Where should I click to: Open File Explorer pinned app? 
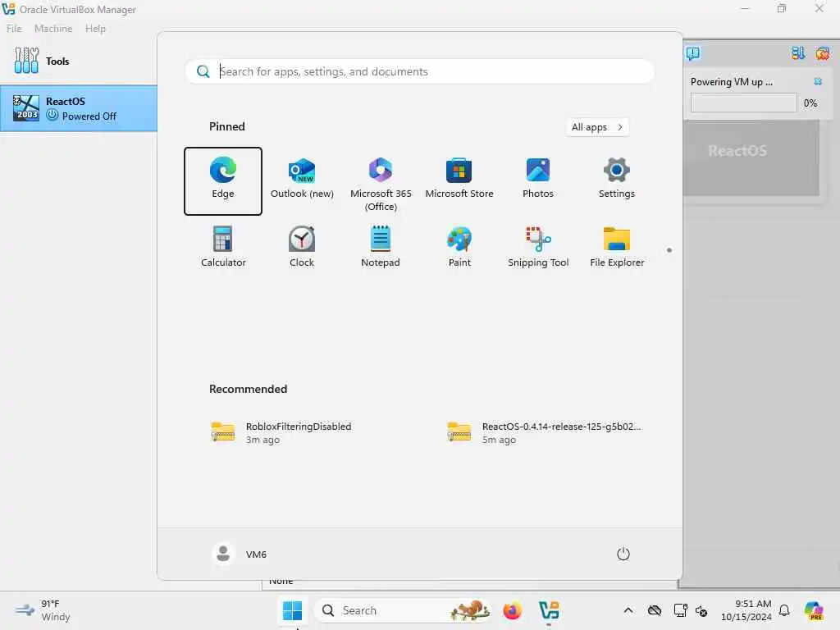(x=617, y=248)
